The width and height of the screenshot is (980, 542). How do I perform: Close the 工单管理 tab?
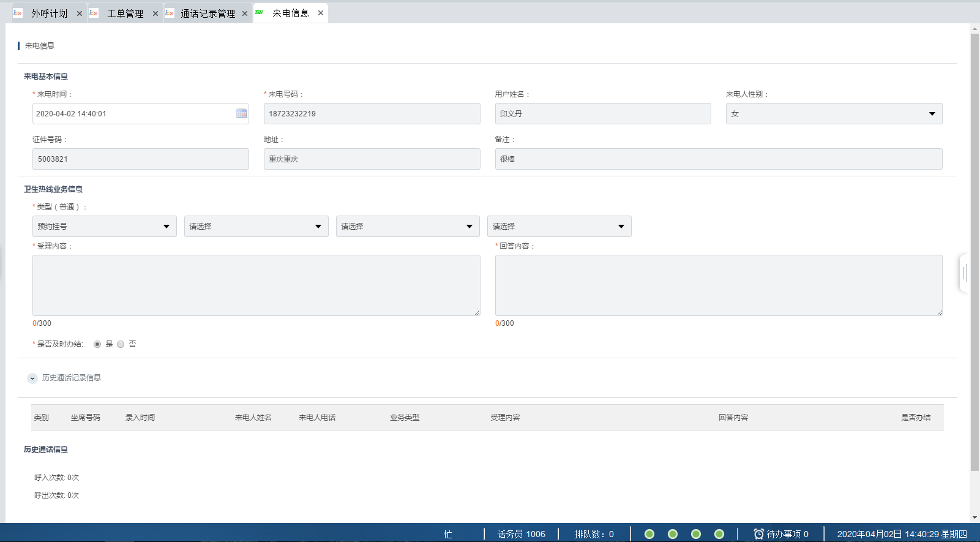[x=155, y=13]
